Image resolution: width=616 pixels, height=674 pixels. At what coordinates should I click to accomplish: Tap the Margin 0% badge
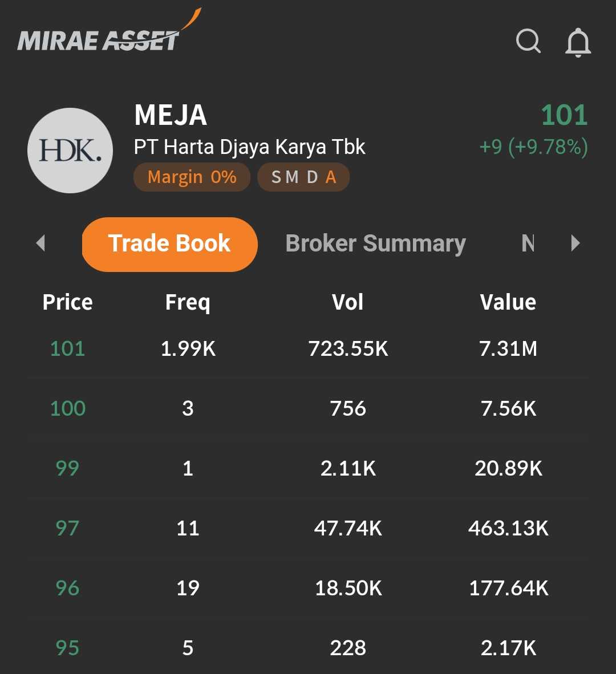192,177
